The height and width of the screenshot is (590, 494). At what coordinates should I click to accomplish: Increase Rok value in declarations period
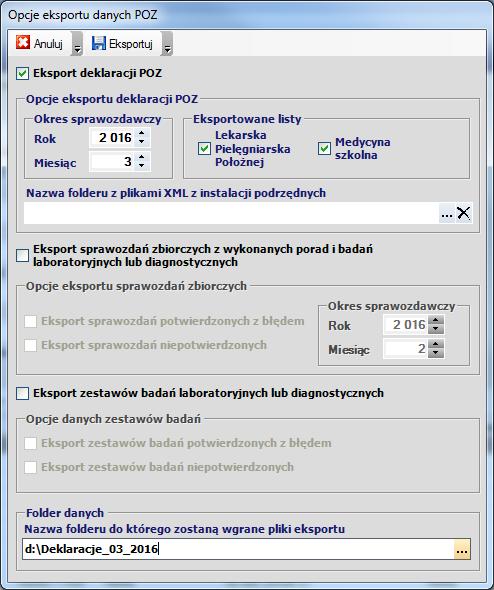point(141,133)
